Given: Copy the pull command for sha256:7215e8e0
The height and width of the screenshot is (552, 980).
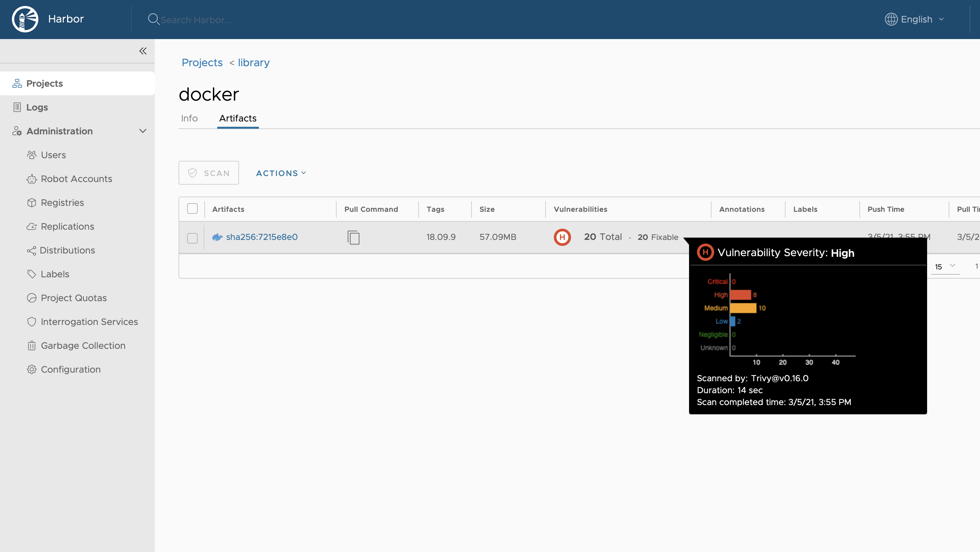Looking at the screenshot, I should pyautogui.click(x=353, y=237).
